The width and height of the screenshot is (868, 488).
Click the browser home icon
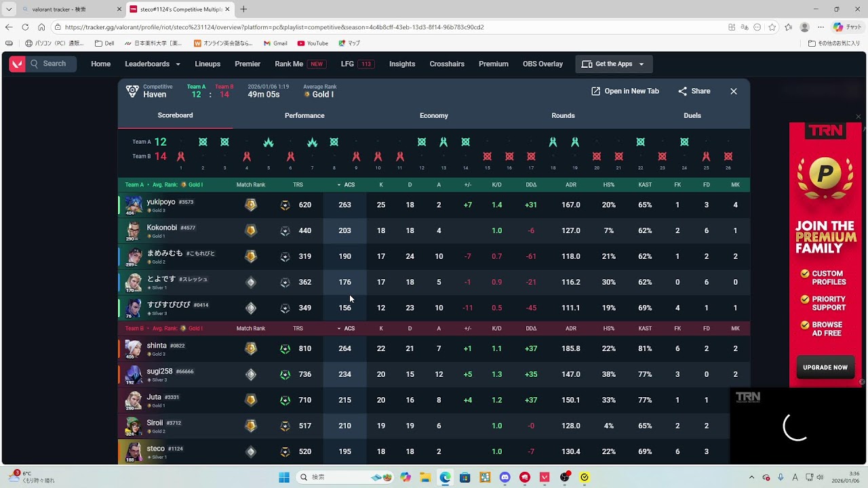41,27
